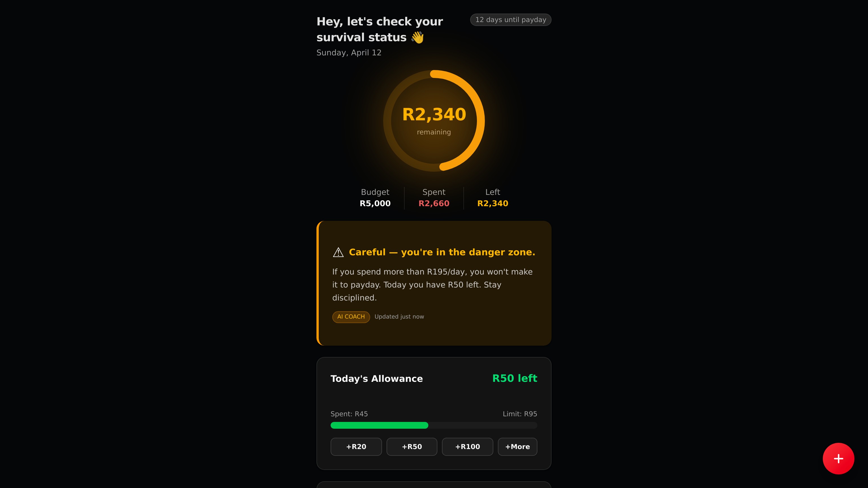Add R20 to today's spending
This screenshot has height=488, width=868.
(x=356, y=446)
